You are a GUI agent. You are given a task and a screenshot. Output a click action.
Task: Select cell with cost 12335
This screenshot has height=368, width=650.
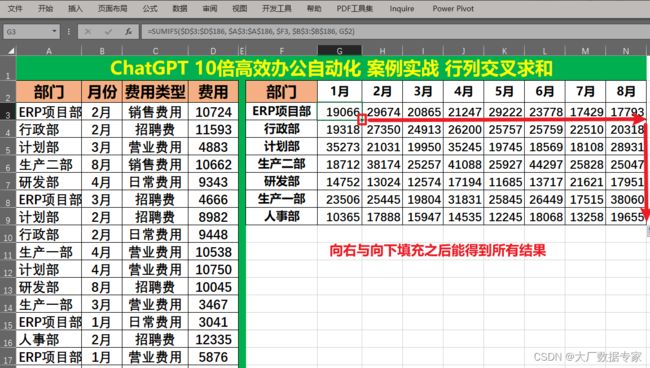coord(213,340)
